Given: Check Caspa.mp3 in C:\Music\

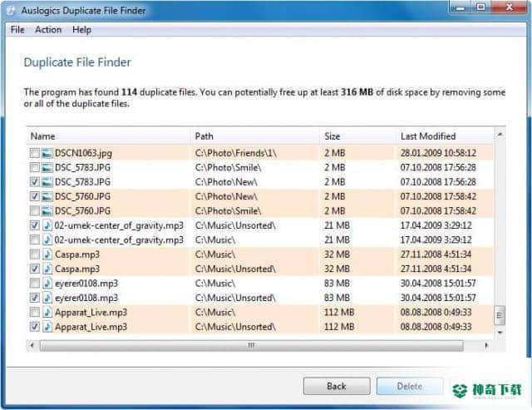Looking at the screenshot, I should pyautogui.click(x=35, y=254).
